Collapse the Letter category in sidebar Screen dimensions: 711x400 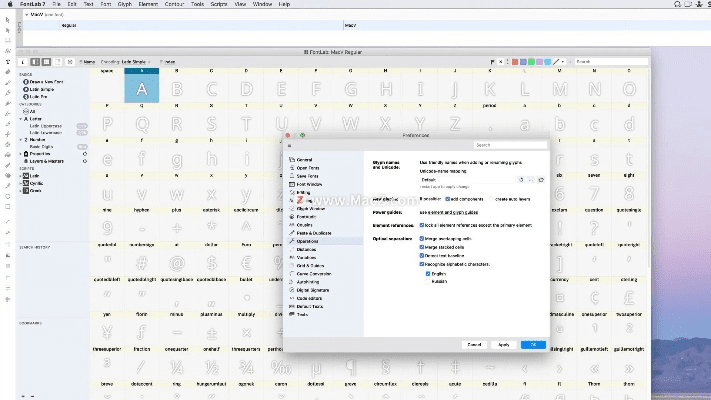tap(22, 118)
